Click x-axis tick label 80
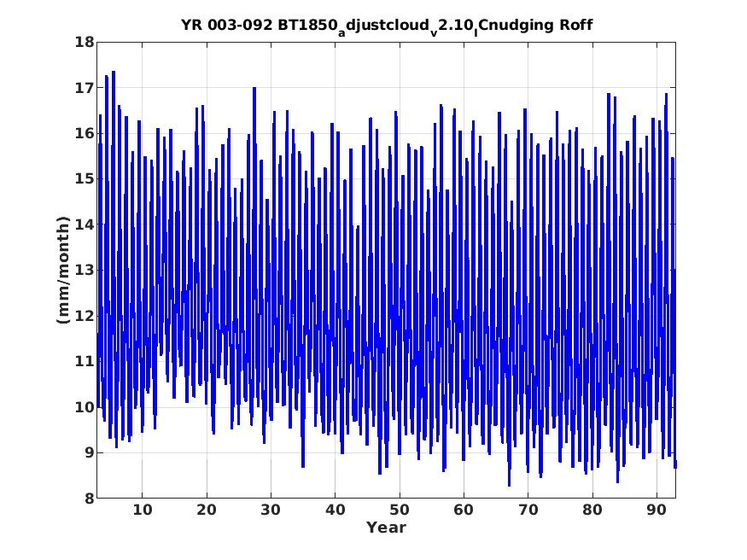The width and height of the screenshot is (747, 560). pyautogui.click(x=592, y=510)
